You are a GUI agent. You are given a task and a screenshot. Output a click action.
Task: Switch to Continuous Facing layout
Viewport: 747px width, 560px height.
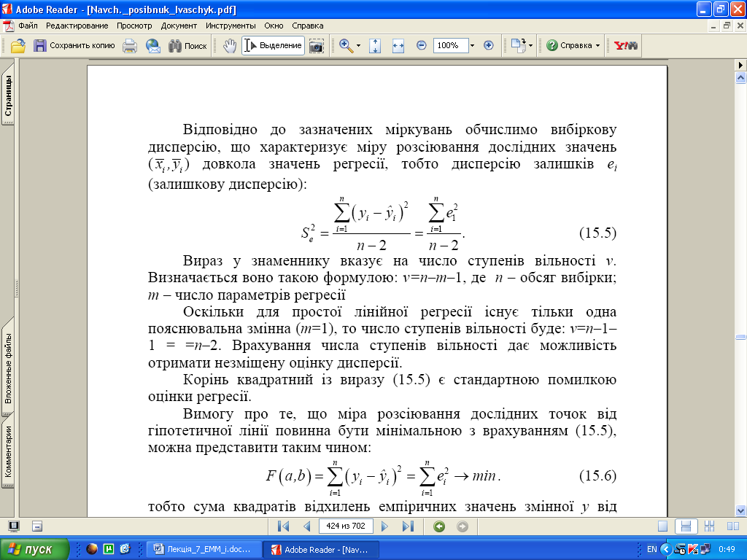[x=709, y=526]
